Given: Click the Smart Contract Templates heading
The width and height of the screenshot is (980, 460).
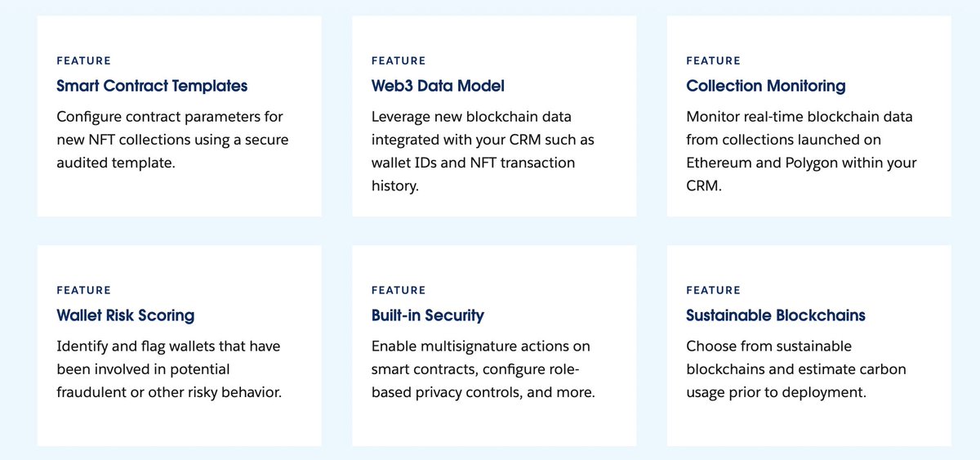Looking at the screenshot, I should coord(152,86).
